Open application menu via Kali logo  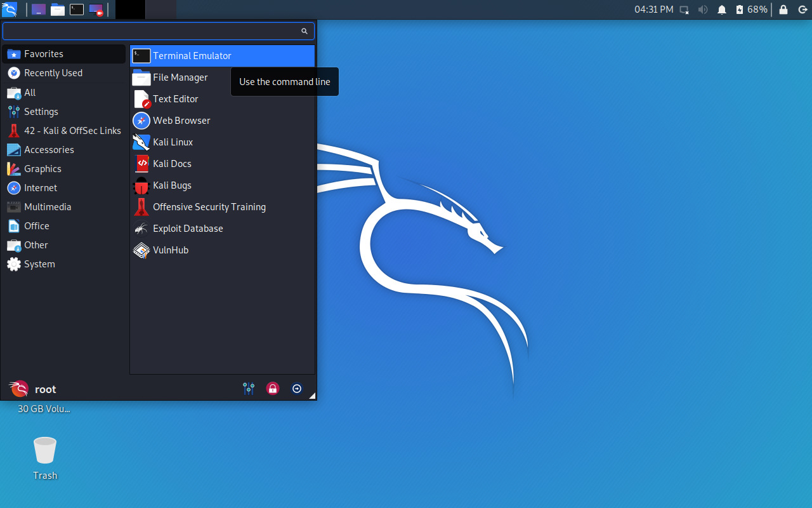click(x=10, y=10)
